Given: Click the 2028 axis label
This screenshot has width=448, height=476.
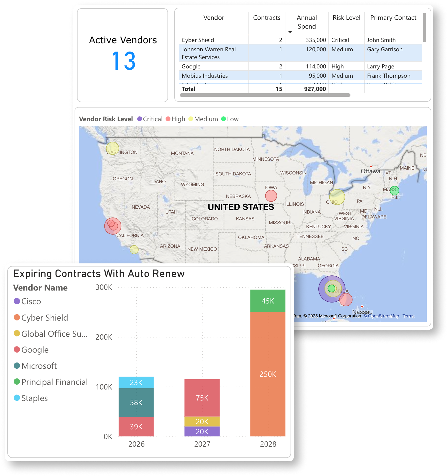Looking at the screenshot, I should point(268,444).
